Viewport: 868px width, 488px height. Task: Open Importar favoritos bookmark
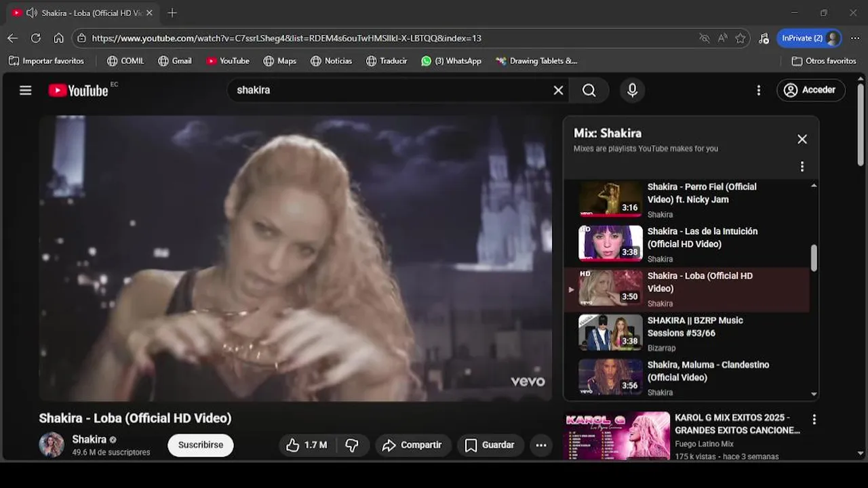(x=46, y=61)
